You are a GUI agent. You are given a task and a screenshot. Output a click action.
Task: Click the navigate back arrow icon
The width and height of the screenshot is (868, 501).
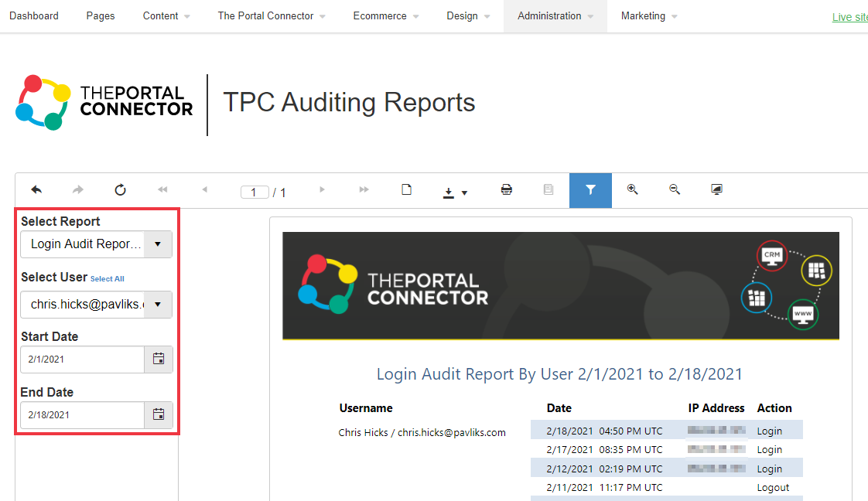(36, 189)
